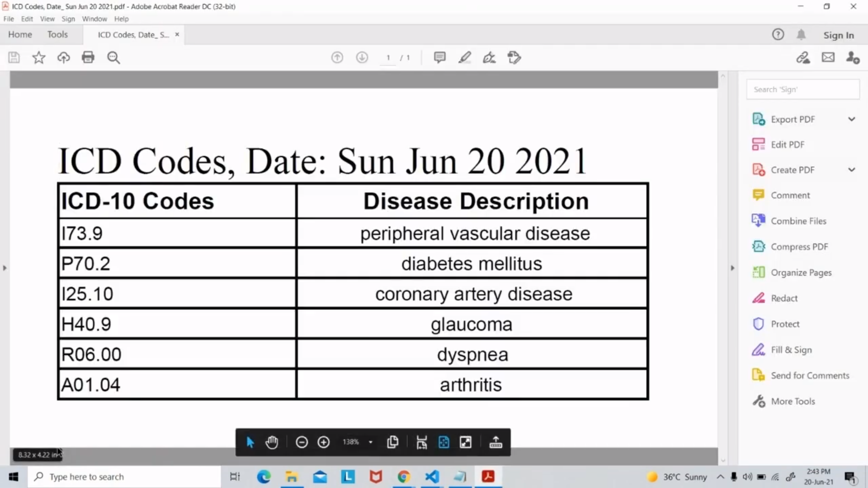Switch to the Tools tab
Screen dimensions: 868x488
(57, 34)
